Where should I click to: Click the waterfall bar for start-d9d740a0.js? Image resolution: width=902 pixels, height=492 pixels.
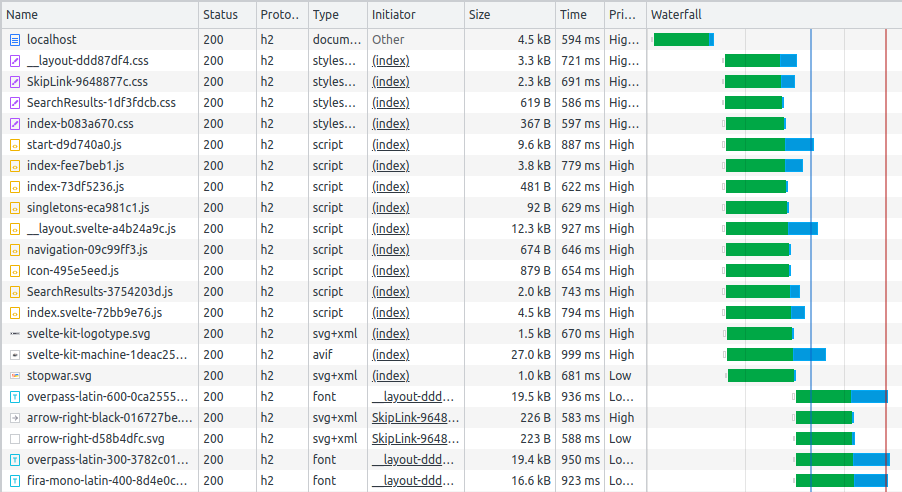pyautogui.click(x=770, y=144)
